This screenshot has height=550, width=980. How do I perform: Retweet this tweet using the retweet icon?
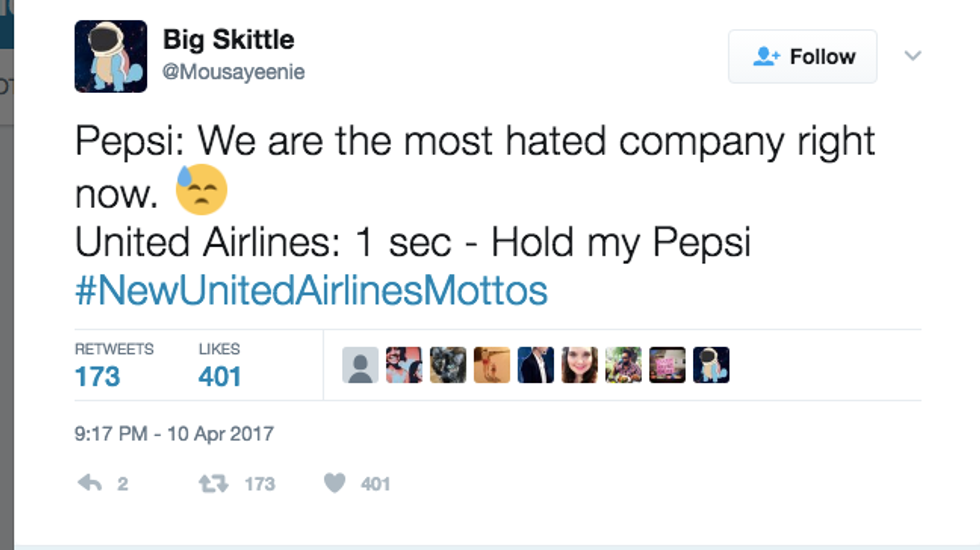[x=211, y=483]
